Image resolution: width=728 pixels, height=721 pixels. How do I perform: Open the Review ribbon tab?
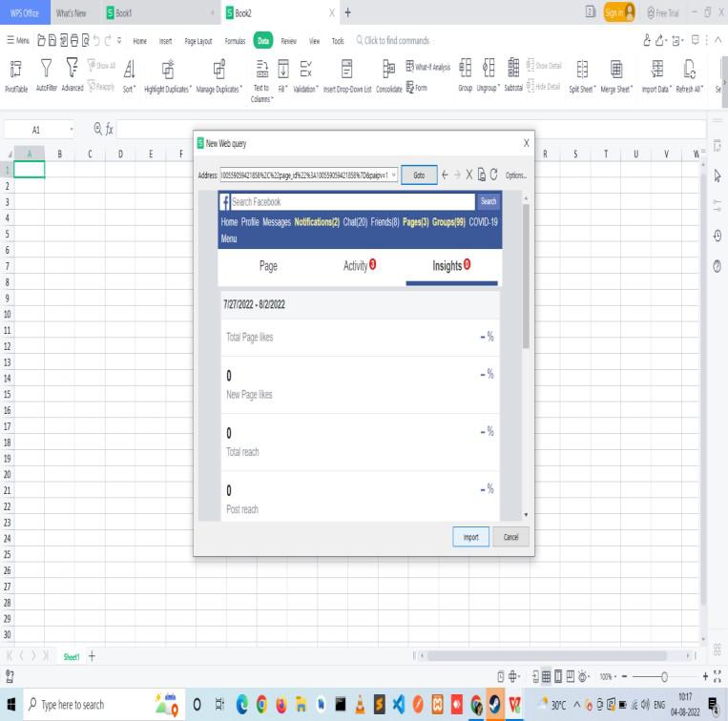click(288, 41)
